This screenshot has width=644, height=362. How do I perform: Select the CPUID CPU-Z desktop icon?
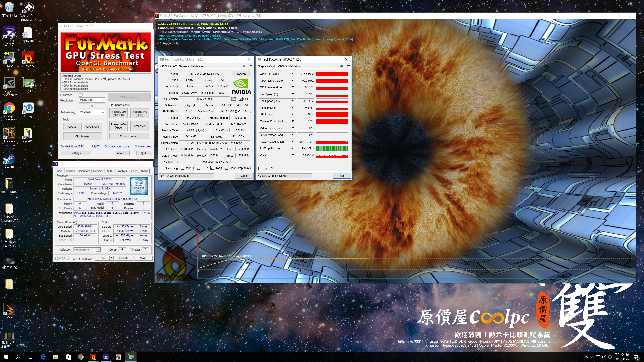9,37
